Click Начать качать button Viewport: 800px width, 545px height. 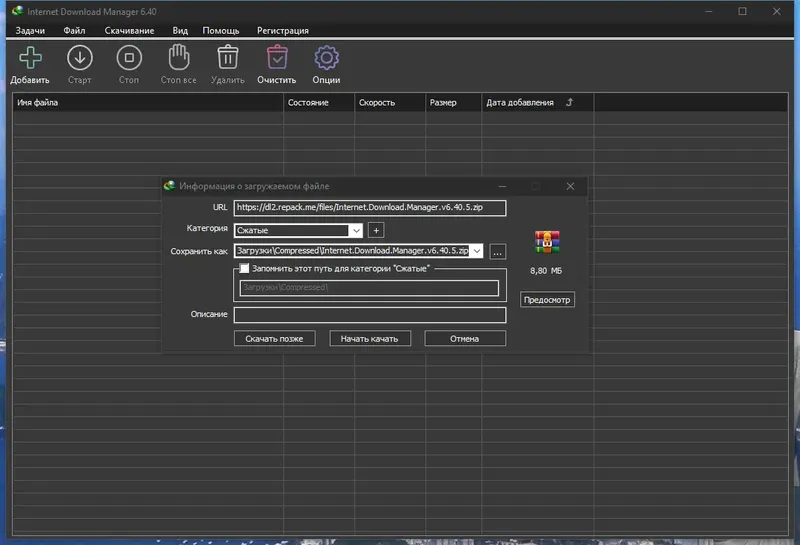(370, 338)
